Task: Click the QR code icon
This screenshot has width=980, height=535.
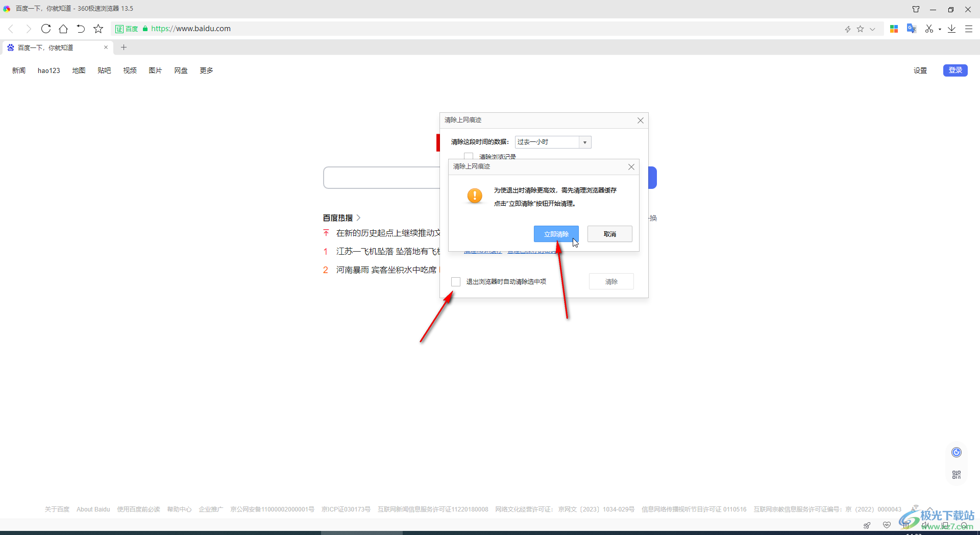Action: [x=957, y=475]
